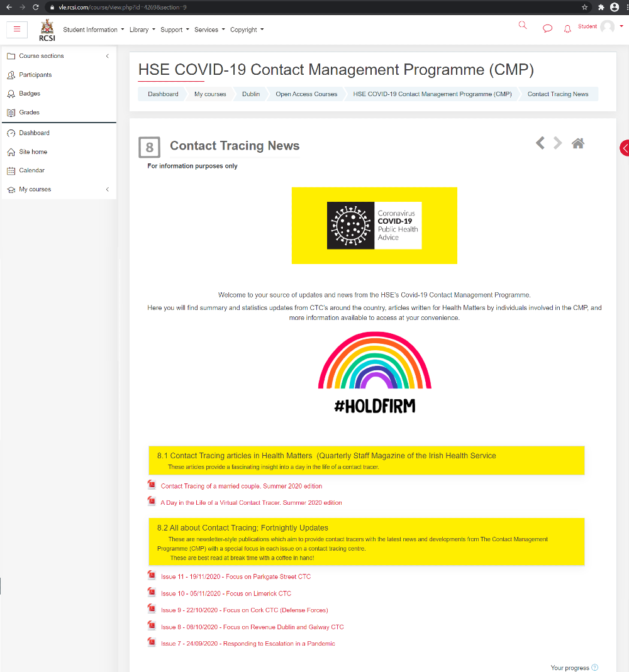Click the Coronavirus COVID-19 Public Health Advice banner

pyautogui.click(x=374, y=226)
